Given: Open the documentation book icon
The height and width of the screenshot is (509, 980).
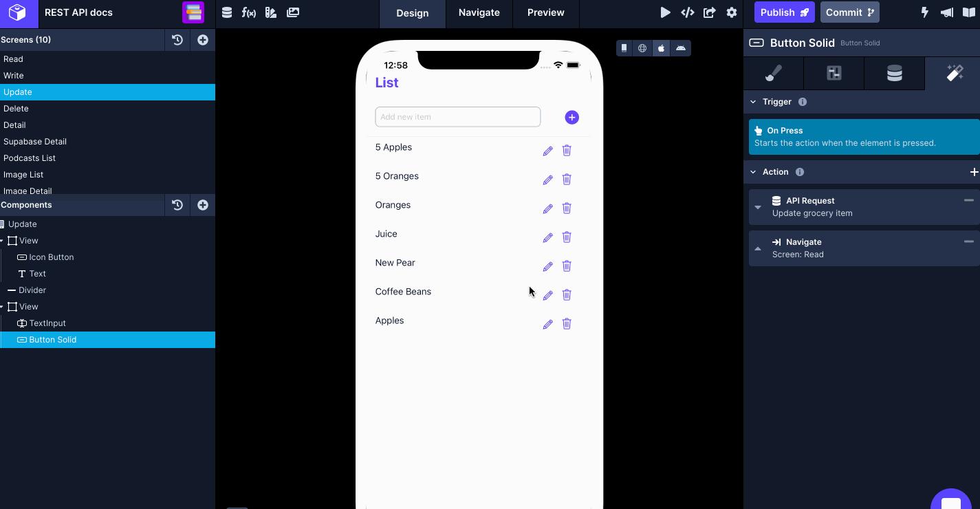Looking at the screenshot, I should click(x=969, y=12).
